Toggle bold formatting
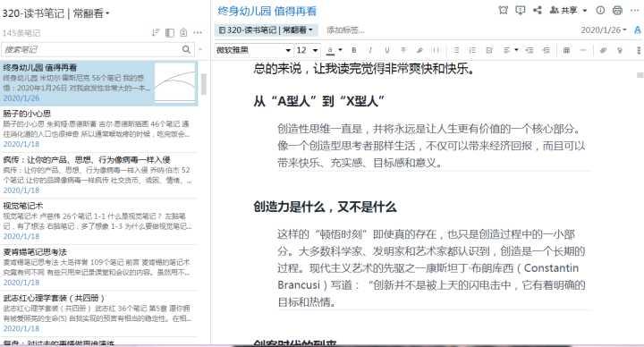 pos(354,50)
